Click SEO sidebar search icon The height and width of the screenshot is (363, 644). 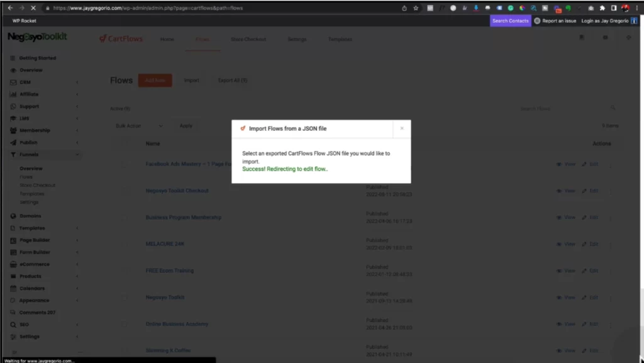[x=13, y=325]
